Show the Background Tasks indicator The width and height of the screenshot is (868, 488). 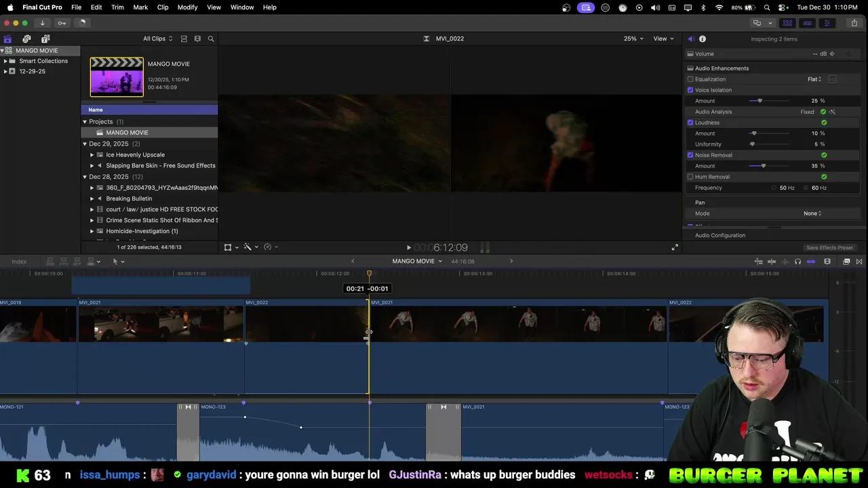pos(82,22)
